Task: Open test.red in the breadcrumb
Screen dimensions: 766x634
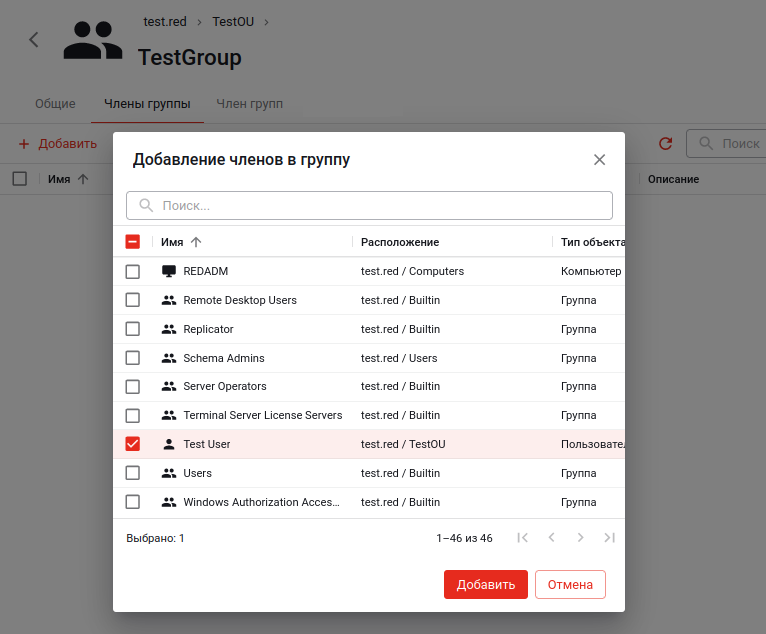Action: tap(165, 21)
